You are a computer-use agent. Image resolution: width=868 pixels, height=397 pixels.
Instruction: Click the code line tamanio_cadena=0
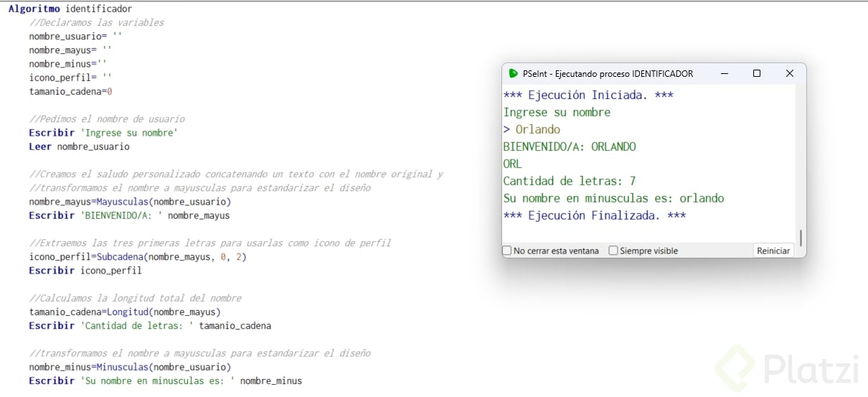[70, 91]
